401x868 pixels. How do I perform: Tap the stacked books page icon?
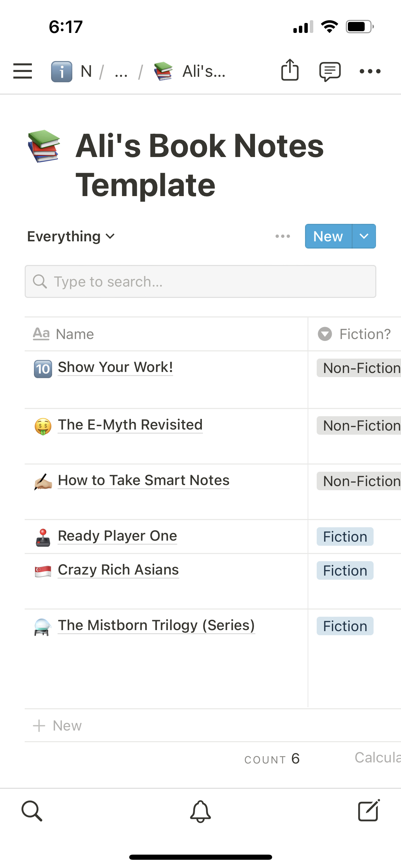(44, 146)
